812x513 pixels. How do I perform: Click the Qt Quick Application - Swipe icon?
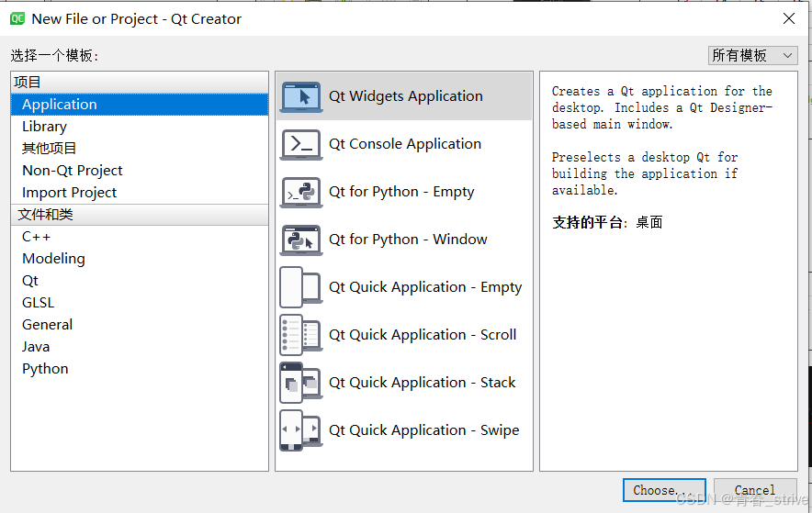(x=301, y=430)
